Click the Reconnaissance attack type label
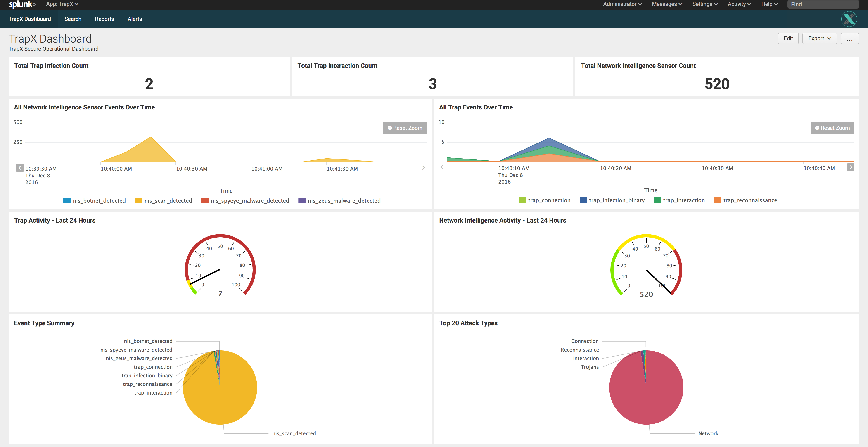This screenshot has height=447, width=868. click(x=580, y=350)
